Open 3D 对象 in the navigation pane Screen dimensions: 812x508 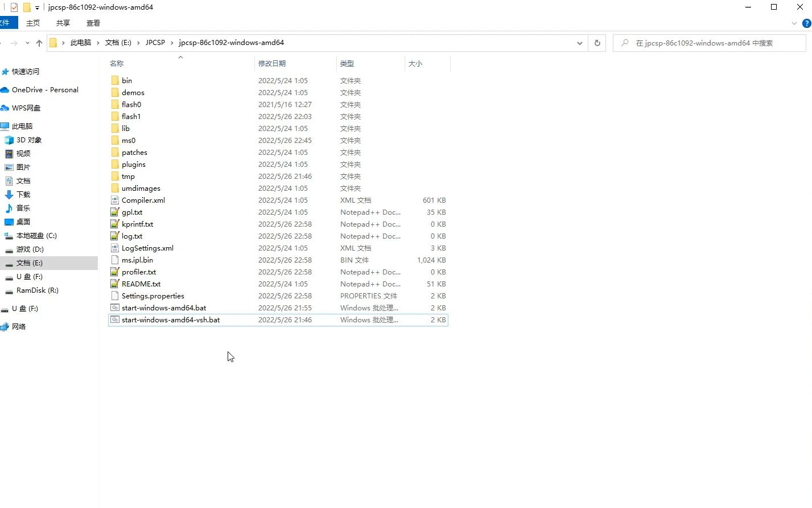tap(29, 140)
